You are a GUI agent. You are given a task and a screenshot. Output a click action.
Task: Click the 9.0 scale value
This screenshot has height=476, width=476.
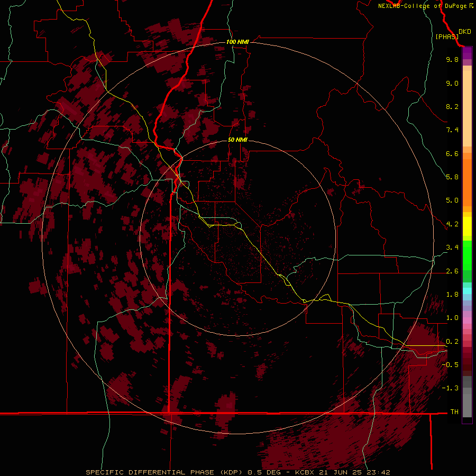coord(452,83)
